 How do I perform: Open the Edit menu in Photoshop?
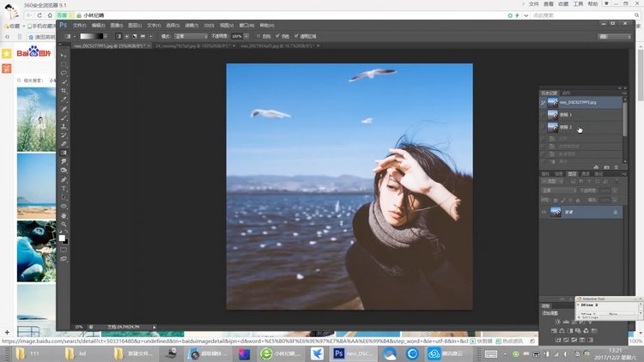(98, 26)
